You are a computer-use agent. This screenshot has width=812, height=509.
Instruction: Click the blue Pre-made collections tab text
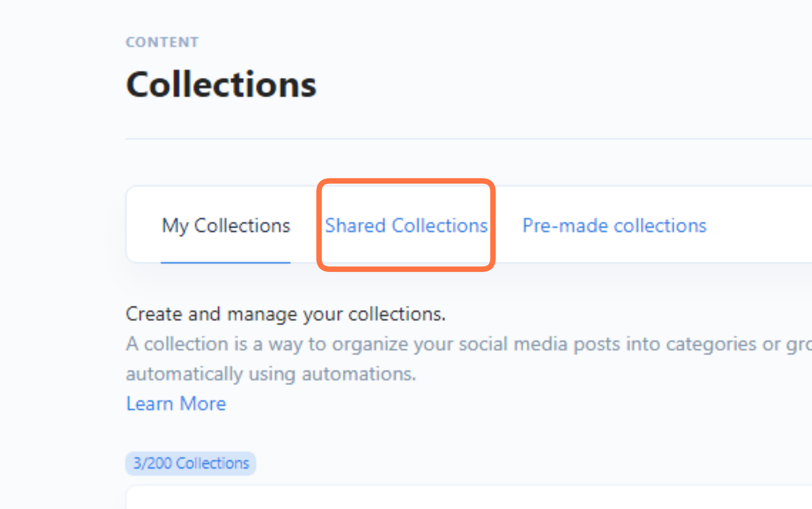click(x=614, y=226)
